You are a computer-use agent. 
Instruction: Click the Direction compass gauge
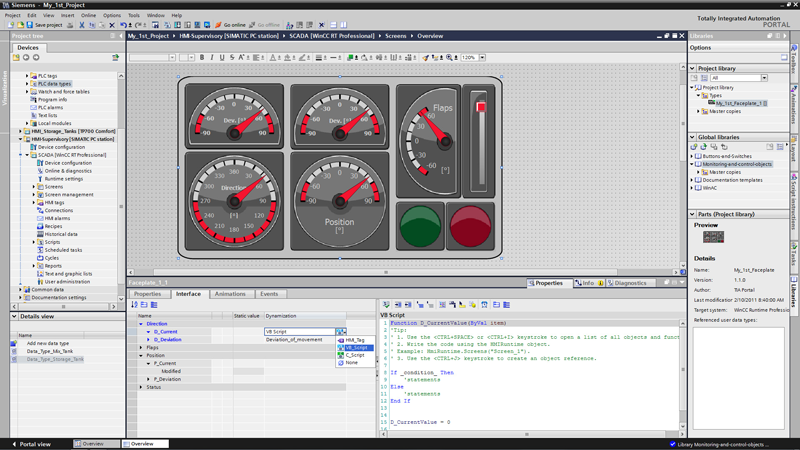(234, 201)
